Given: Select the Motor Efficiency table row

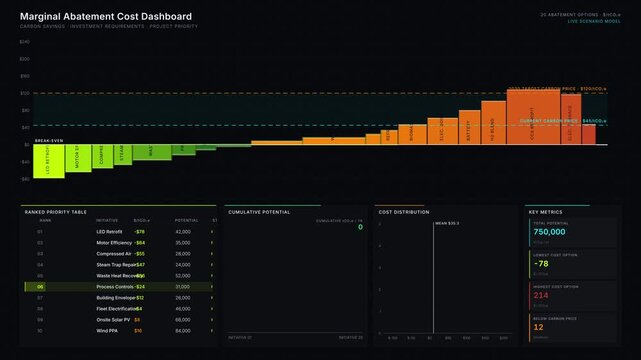Looking at the screenshot, I should point(120,243).
